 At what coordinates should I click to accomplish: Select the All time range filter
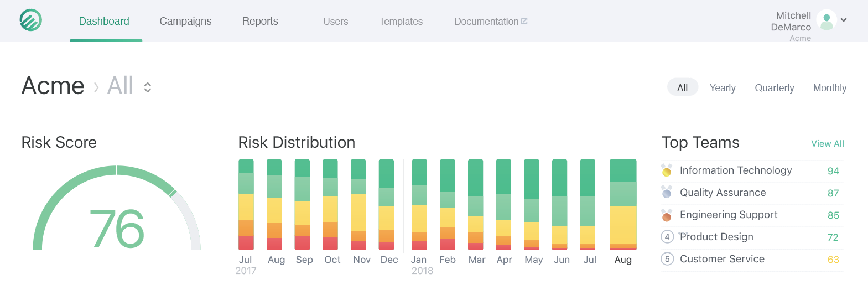(x=683, y=87)
